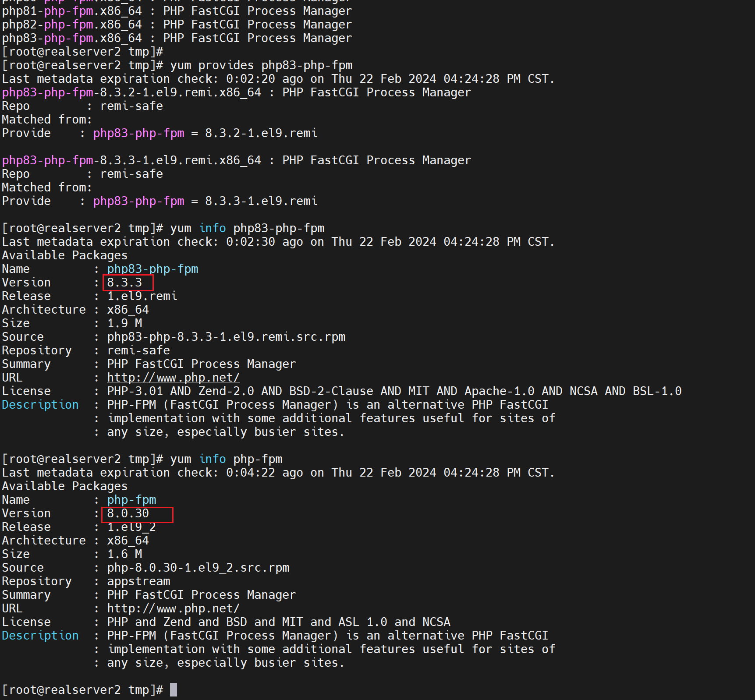Click the php82-php-fpm.x86_64 search result
The width and height of the screenshot is (755, 700).
[72, 25]
